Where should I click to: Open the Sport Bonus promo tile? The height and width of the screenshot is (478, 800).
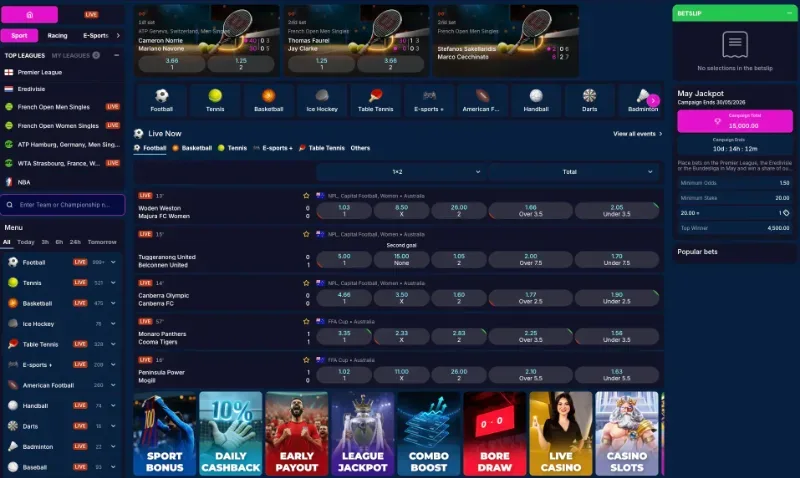[165, 434]
